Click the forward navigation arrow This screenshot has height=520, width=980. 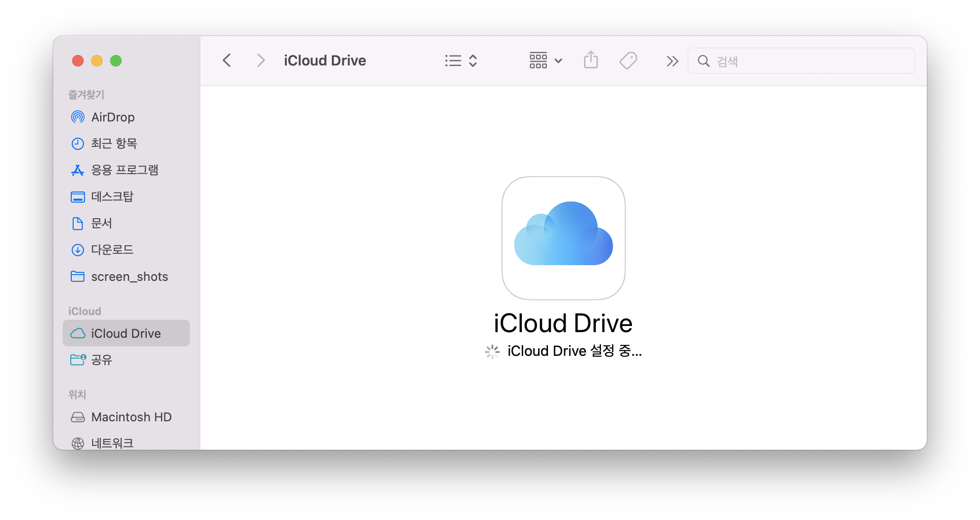pos(260,61)
